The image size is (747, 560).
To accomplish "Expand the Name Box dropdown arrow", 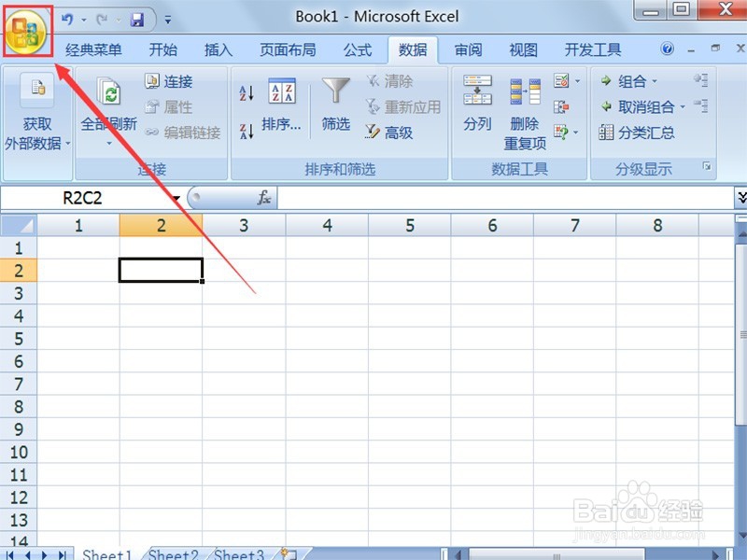I will click(x=176, y=198).
